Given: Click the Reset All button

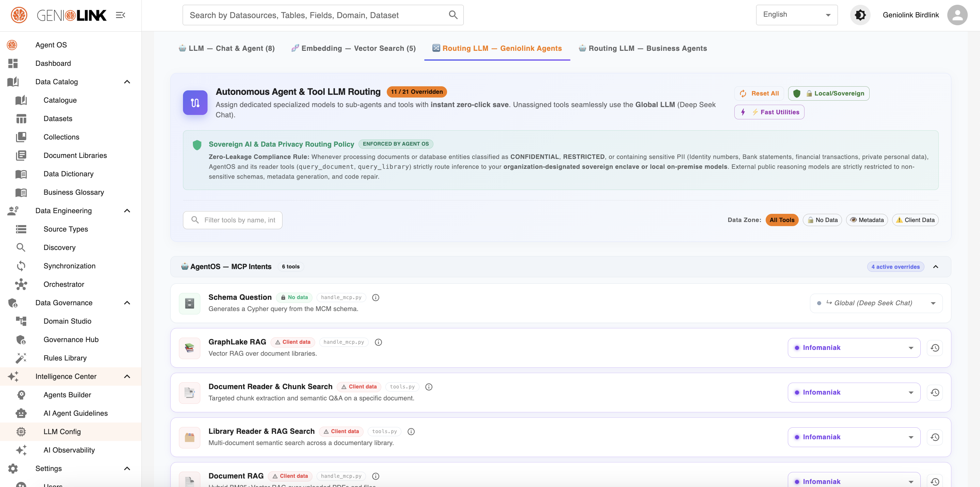Looking at the screenshot, I should coord(759,94).
